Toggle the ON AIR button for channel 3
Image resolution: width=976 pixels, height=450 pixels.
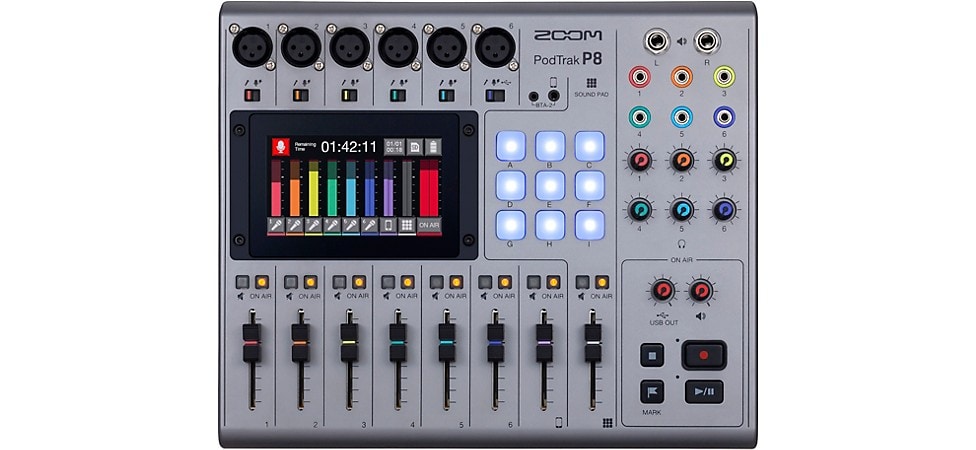tap(359, 282)
